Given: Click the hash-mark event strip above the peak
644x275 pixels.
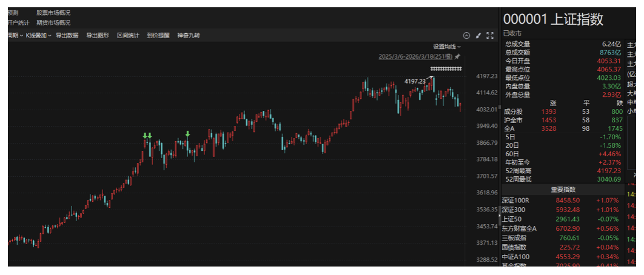Looking at the screenshot, I should tap(446, 69).
